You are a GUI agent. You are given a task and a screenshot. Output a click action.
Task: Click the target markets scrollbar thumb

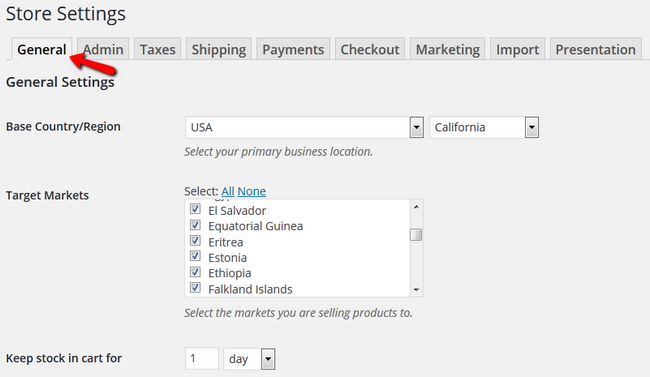416,235
